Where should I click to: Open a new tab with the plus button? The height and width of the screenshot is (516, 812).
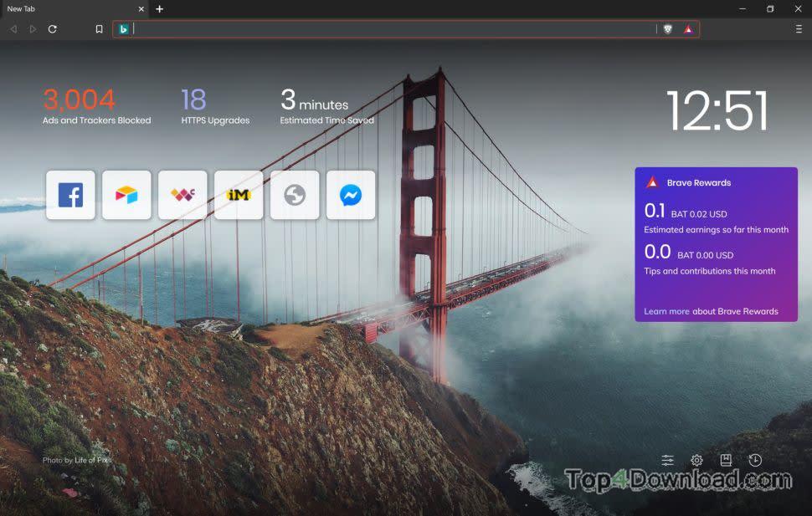pos(159,9)
